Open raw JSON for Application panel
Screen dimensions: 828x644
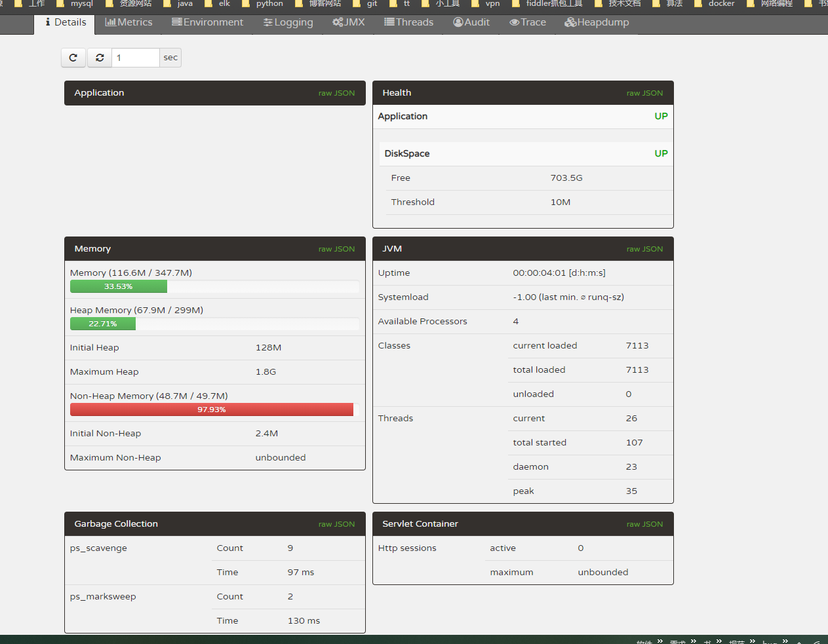click(x=336, y=93)
